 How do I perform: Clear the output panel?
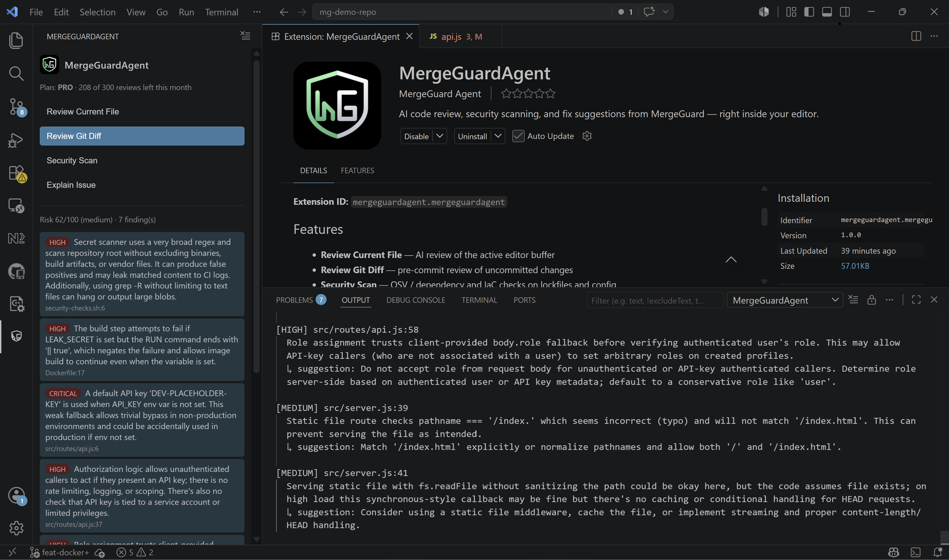point(853,300)
